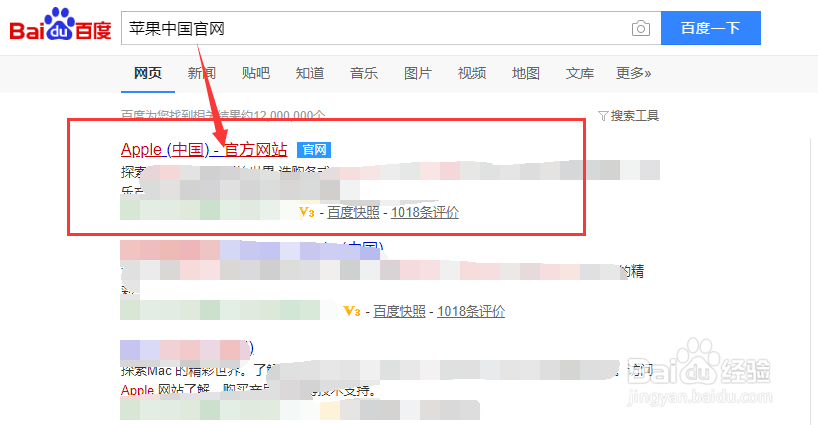Screen dimensions: 818x425
Task: Open the 视频 tab
Action: (472, 73)
